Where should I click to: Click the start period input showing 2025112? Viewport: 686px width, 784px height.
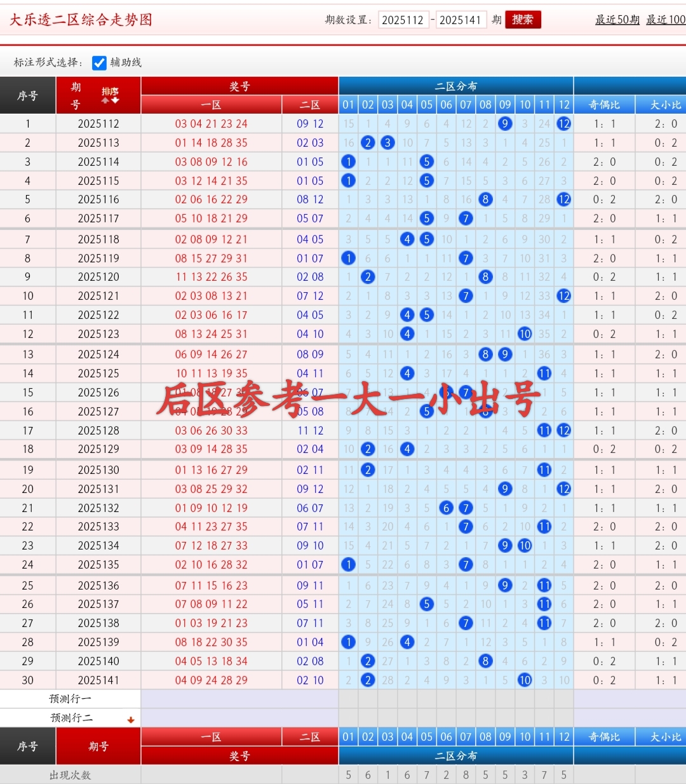click(x=404, y=20)
